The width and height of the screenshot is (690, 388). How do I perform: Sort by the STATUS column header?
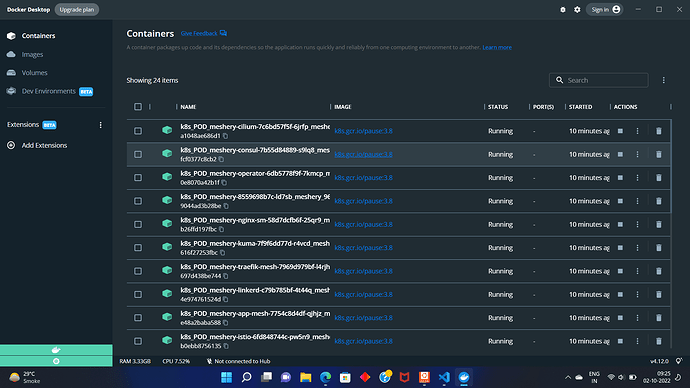point(498,107)
